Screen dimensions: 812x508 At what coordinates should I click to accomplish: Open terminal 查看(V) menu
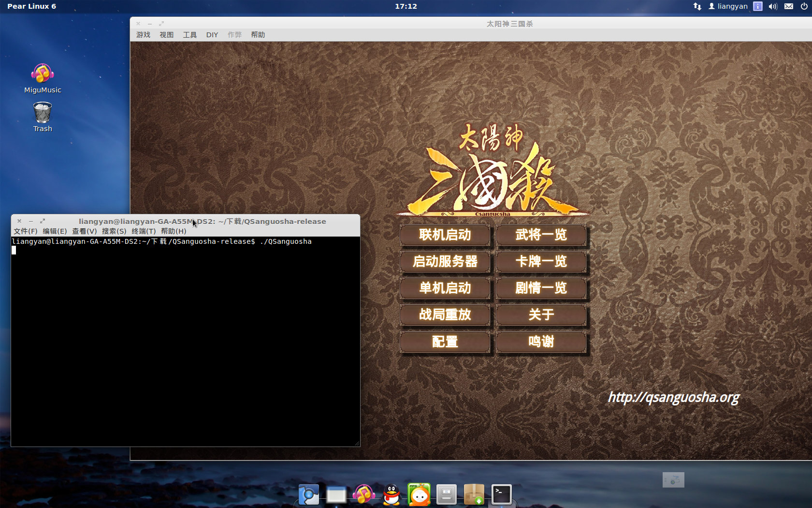point(85,231)
